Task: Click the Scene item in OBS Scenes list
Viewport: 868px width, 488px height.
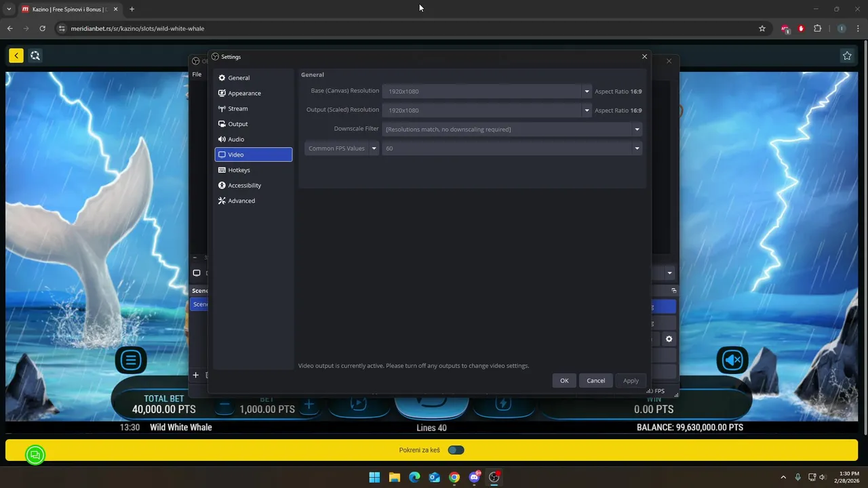Action: click(200, 304)
